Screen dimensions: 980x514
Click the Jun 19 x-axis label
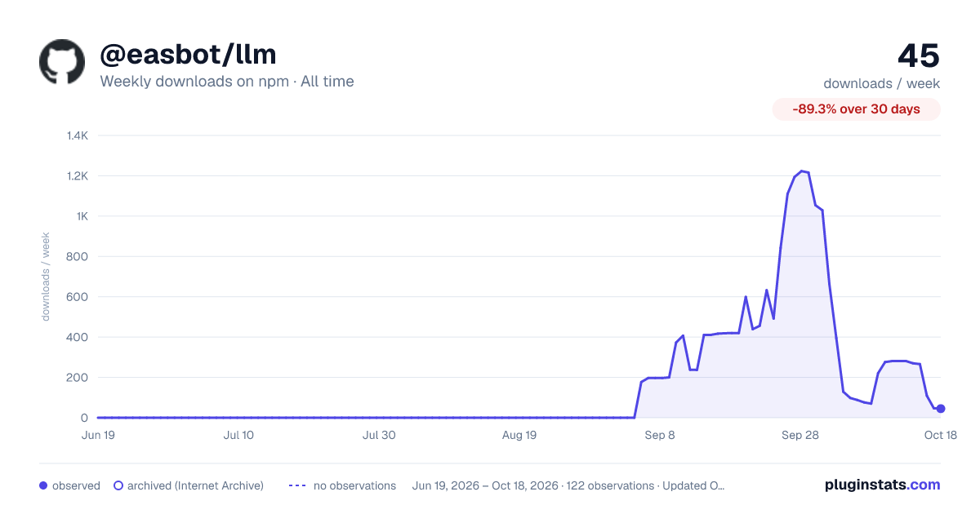(98, 435)
